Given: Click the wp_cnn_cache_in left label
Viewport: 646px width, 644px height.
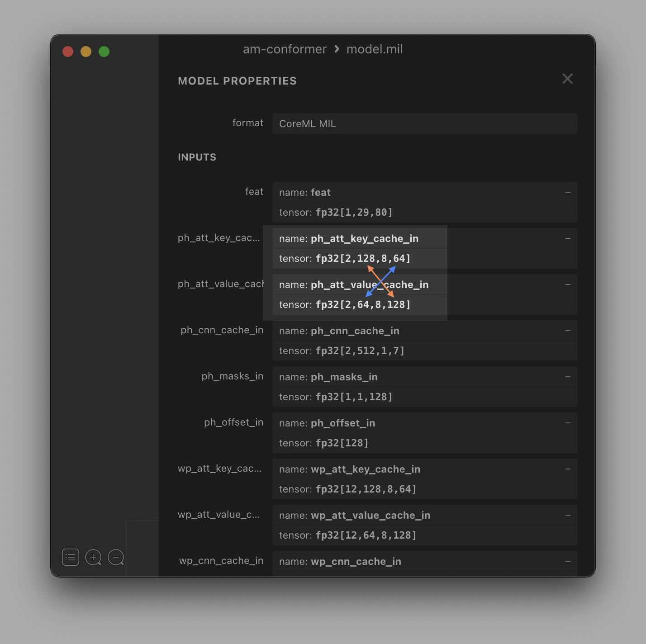Looking at the screenshot, I should [221, 561].
